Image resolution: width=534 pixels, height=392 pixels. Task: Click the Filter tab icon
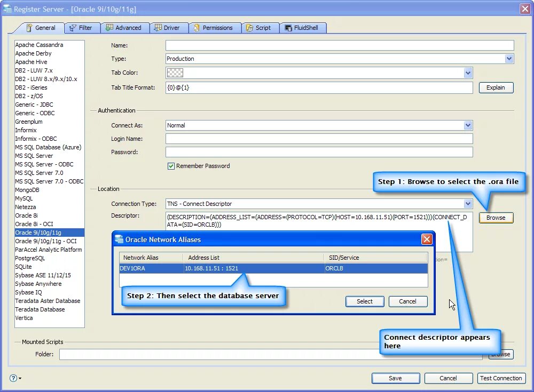pyautogui.click(x=73, y=28)
